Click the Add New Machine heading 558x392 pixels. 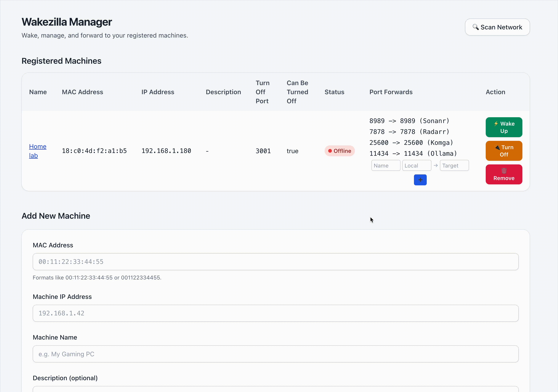click(x=56, y=216)
